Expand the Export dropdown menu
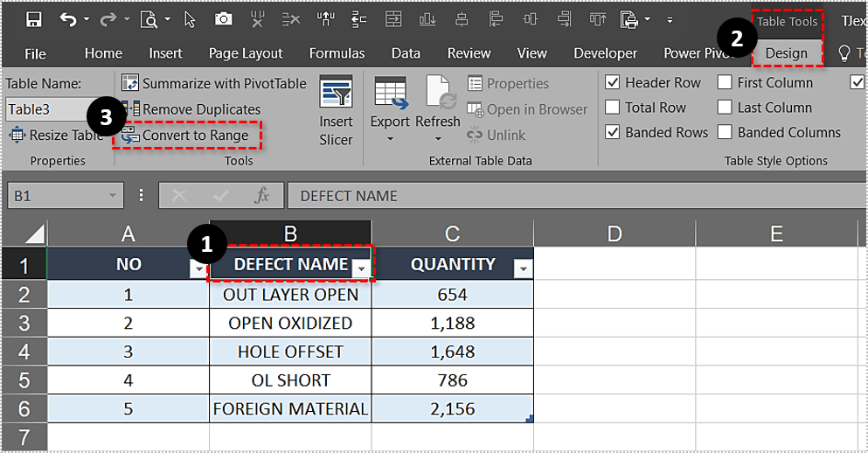The height and width of the screenshot is (453, 868). 390,138
